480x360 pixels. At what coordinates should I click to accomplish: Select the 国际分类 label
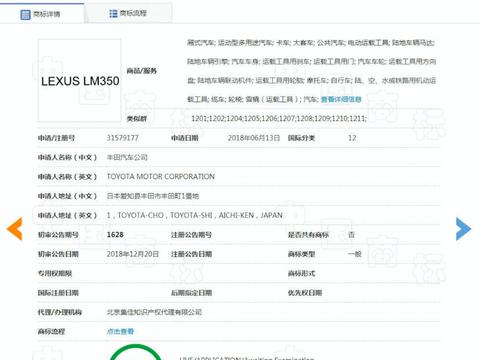pos(301,138)
